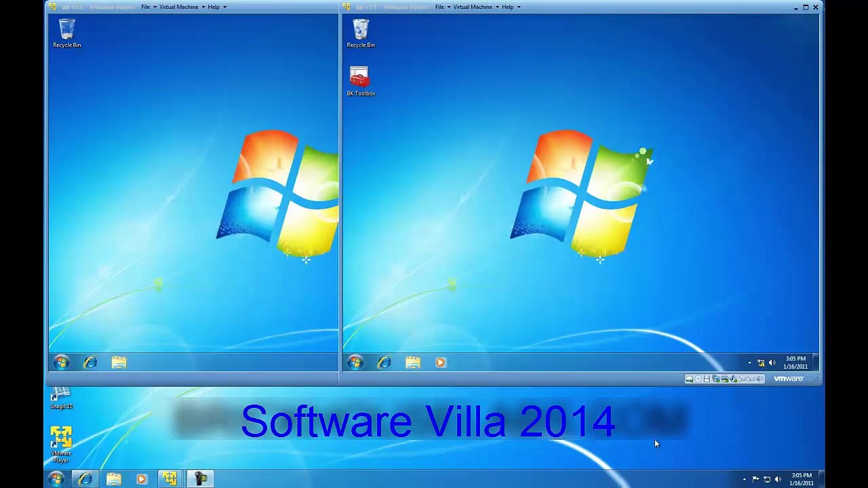This screenshot has height=488, width=868.
Task: Click the camcorder recorder icon on the host taskbar
Action: tap(201, 479)
